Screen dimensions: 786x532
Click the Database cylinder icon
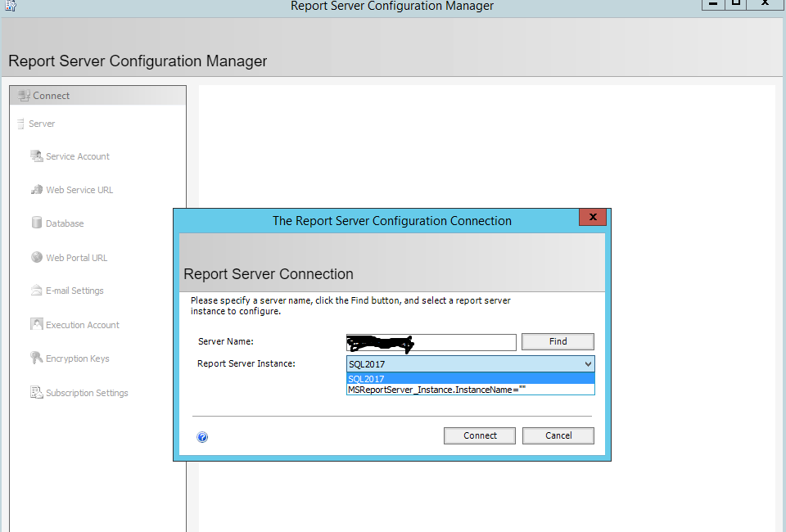pyautogui.click(x=37, y=223)
